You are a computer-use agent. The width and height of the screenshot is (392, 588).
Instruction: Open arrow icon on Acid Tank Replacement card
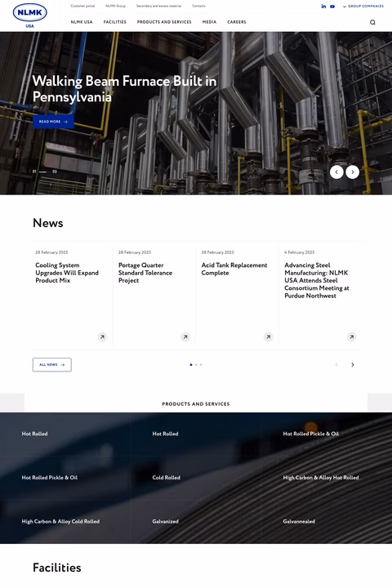tap(268, 336)
